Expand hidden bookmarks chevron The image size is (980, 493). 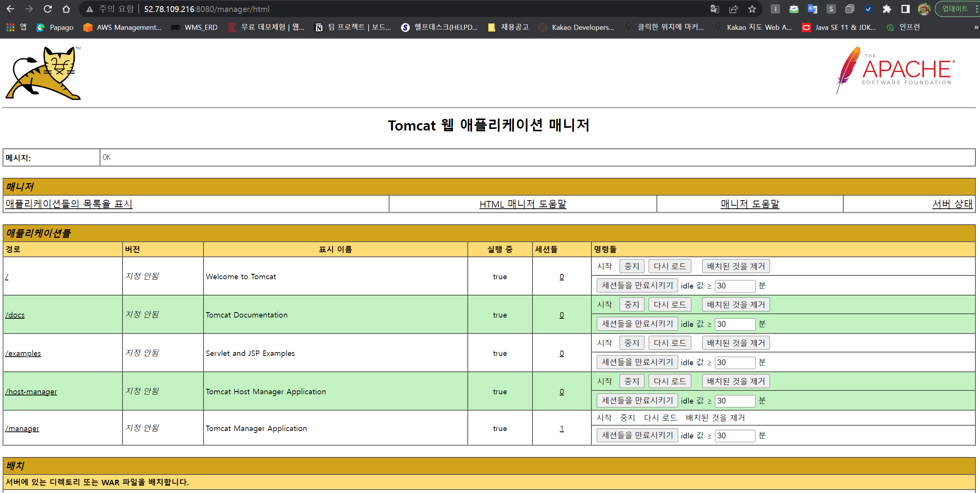(976, 27)
